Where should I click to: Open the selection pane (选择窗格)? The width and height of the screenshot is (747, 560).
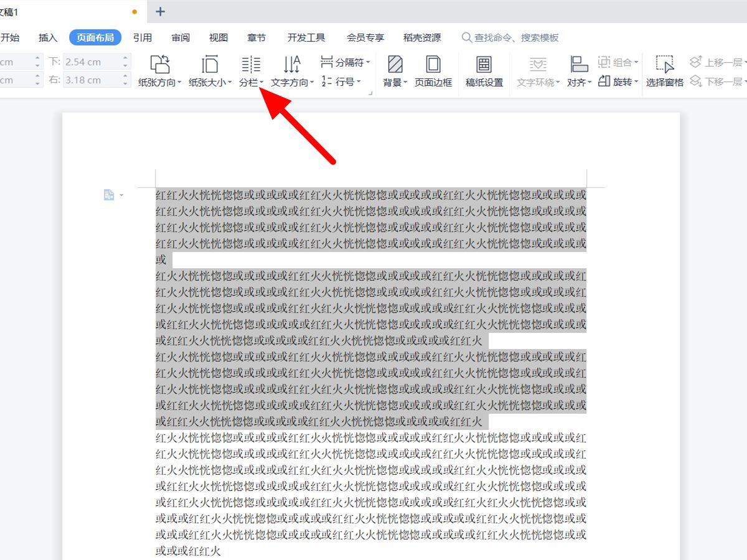[665, 72]
